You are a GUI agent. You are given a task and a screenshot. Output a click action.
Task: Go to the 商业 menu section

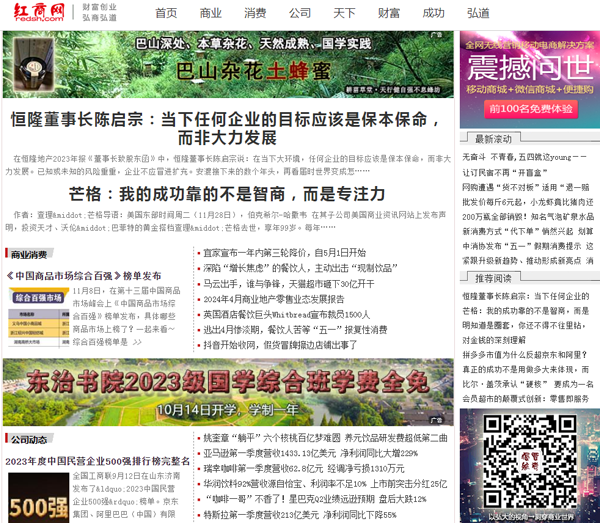210,13
